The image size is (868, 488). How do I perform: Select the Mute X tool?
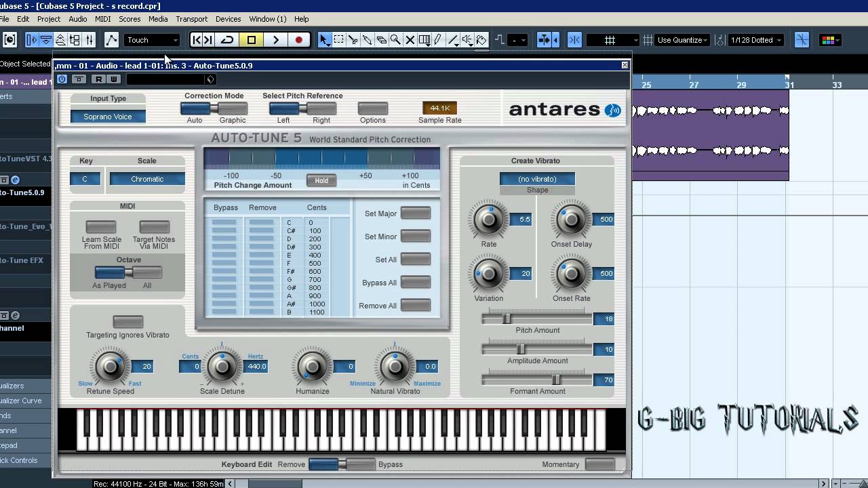(x=410, y=40)
